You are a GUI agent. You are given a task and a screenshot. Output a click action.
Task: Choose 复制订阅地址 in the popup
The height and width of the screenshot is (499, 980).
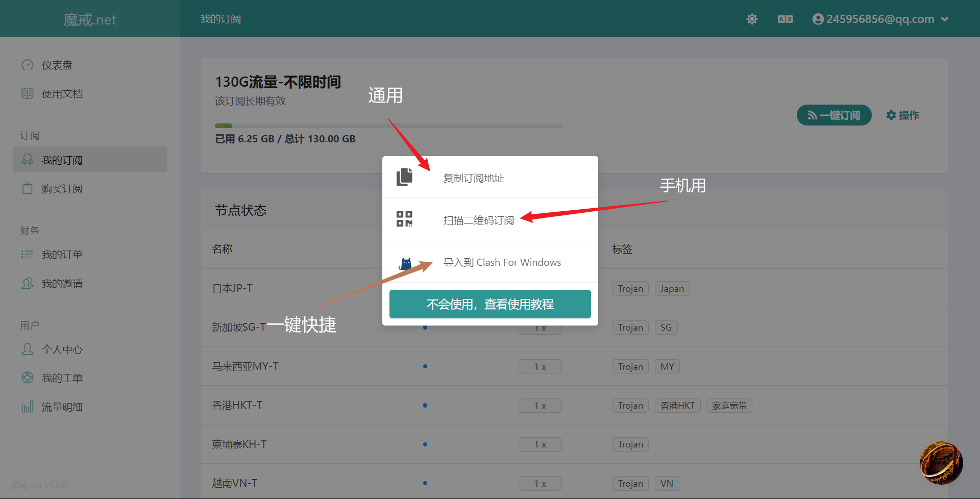click(x=490, y=178)
